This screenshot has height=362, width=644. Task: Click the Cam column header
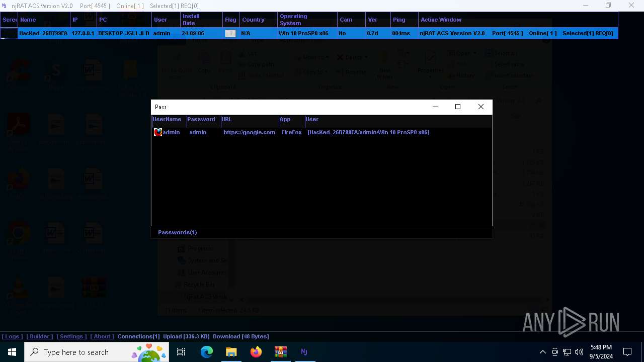click(x=351, y=20)
